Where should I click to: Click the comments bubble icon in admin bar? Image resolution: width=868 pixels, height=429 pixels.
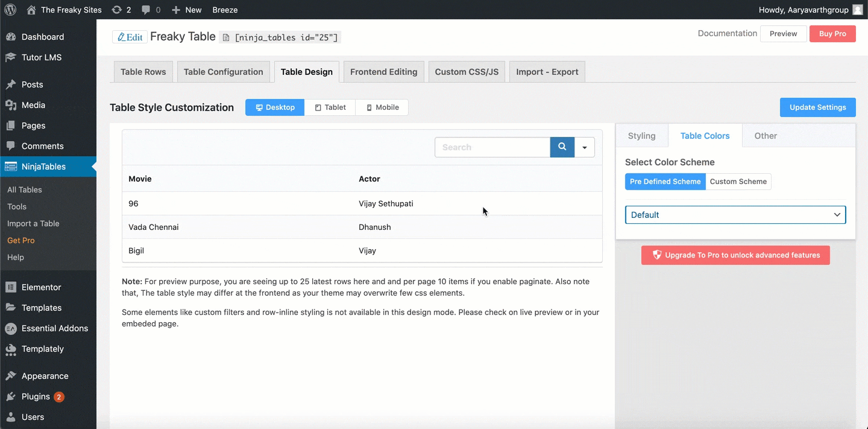(x=146, y=10)
